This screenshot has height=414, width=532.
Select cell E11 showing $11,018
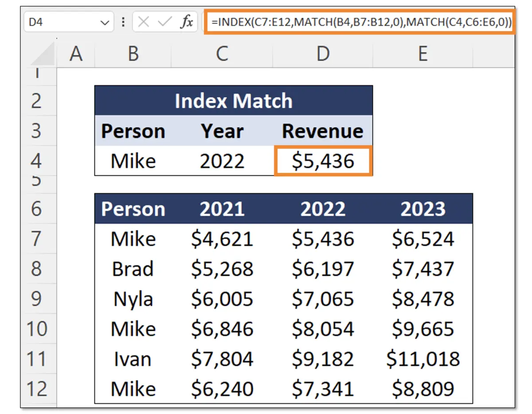click(422, 359)
